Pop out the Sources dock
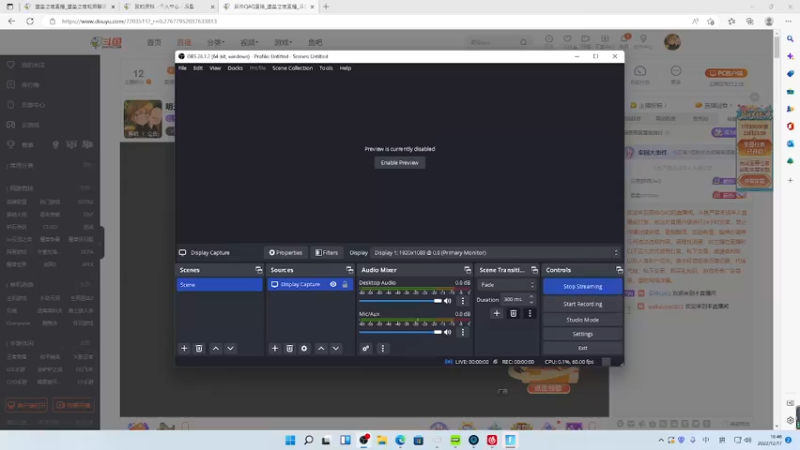This screenshot has height=450, width=800. pos(349,270)
